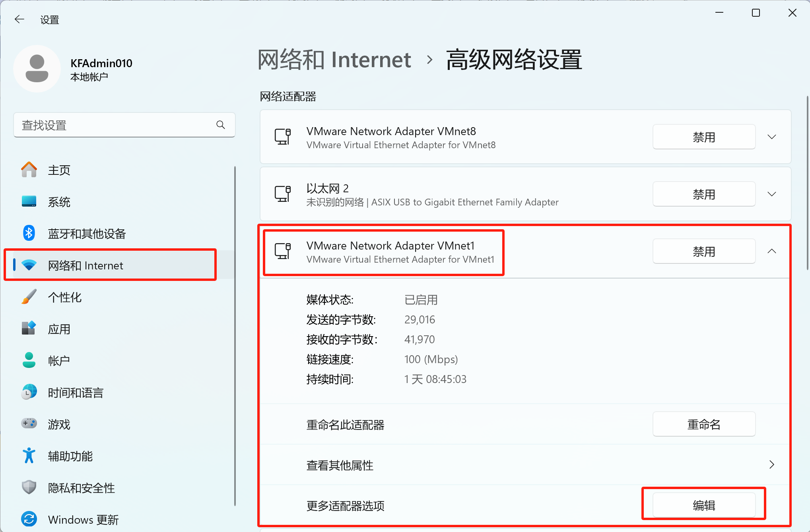The height and width of the screenshot is (532, 810).
Task: Open the 帐户 settings page
Action: [59, 361]
